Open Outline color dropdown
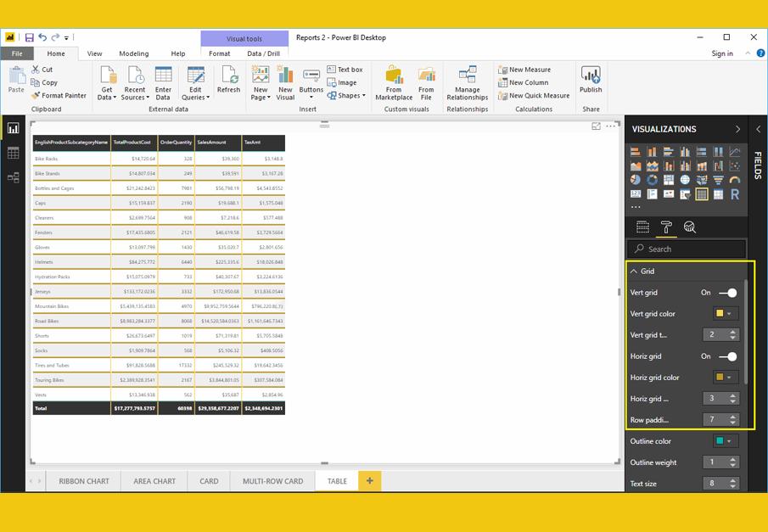The height and width of the screenshot is (532, 768). click(x=725, y=441)
